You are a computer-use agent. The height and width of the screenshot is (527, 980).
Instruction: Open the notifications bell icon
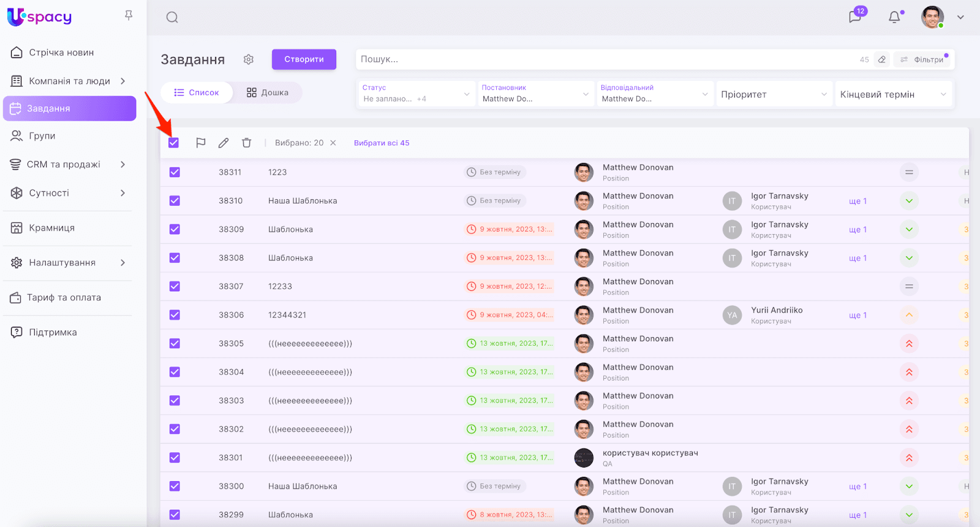pos(894,17)
